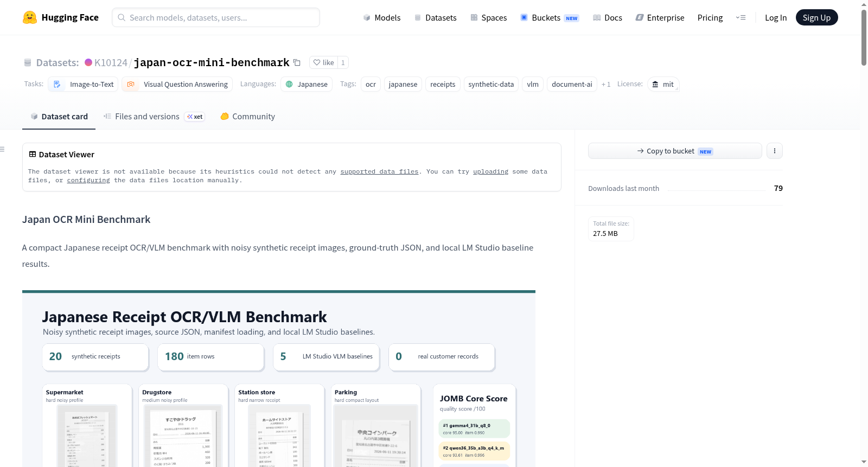
Task: Click the receipts tag
Action: 443,84
